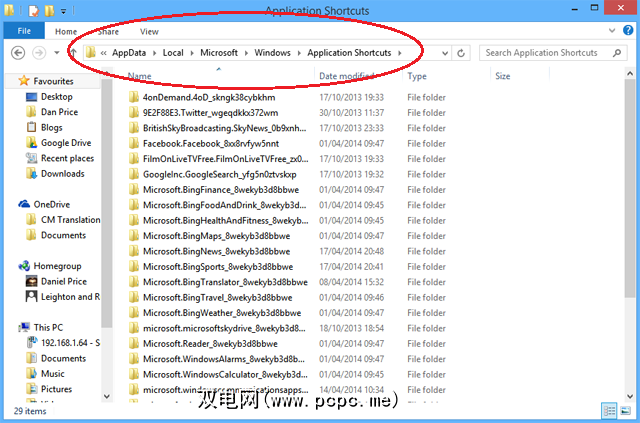Open Google Drive in Favourites
Screen dimensions: 640x423
(66, 143)
